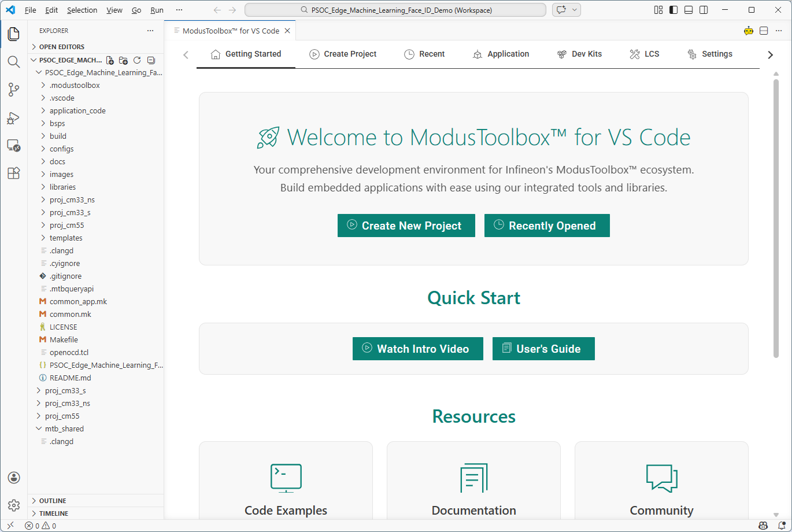Toggle the bottom panel visibility
792x532 pixels.
click(689, 10)
